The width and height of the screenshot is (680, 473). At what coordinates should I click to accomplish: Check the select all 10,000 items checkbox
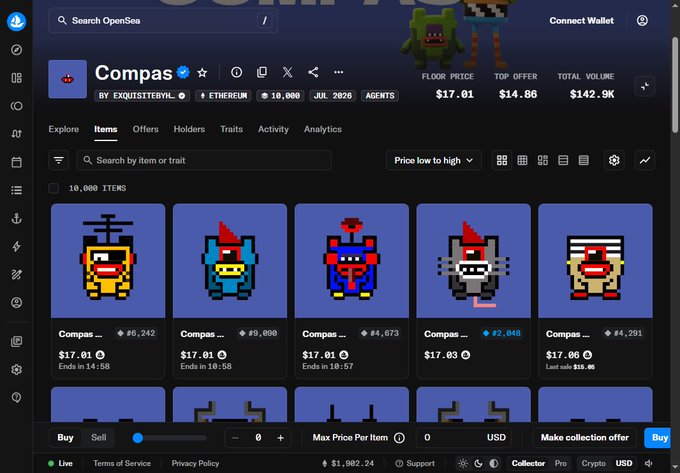tap(54, 188)
